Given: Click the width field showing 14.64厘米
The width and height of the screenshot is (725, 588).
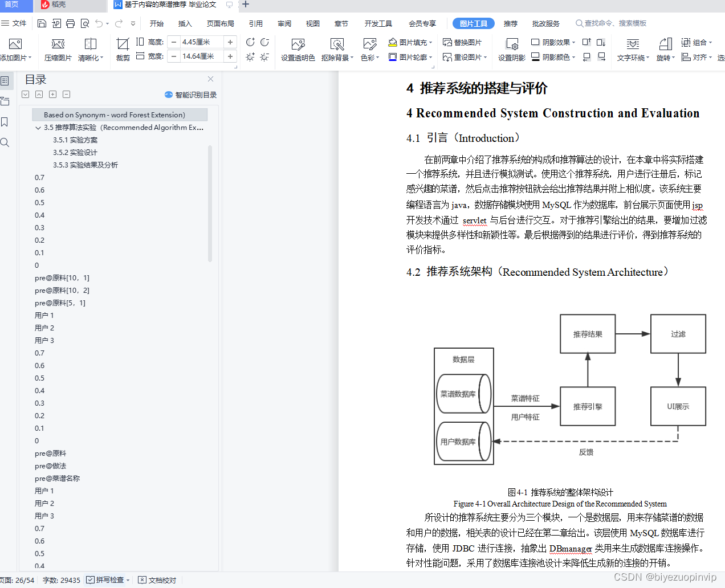Looking at the screenshot, I should click(x=202, y=56).
